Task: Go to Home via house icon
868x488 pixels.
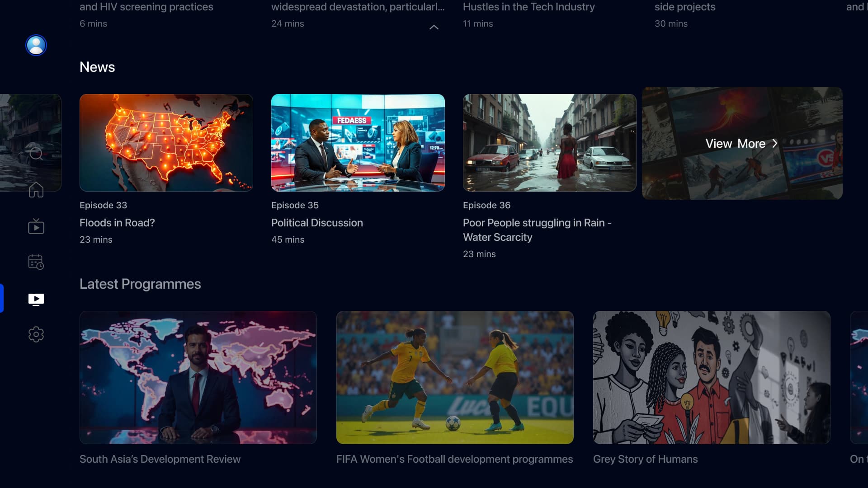Action: 36,190
